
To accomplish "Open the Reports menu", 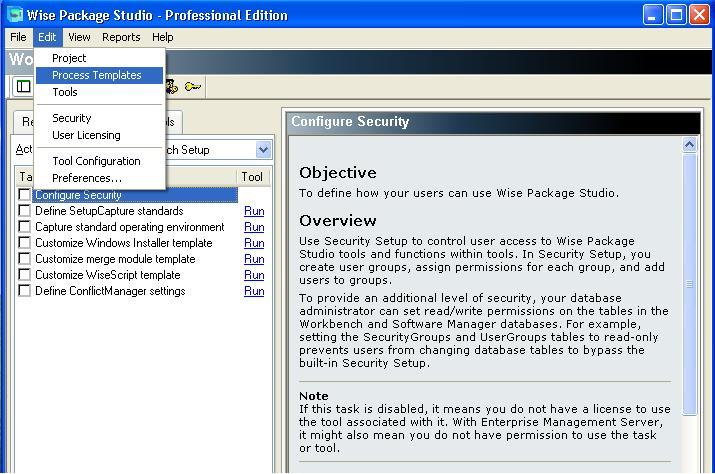I will [x=121, y=37].
